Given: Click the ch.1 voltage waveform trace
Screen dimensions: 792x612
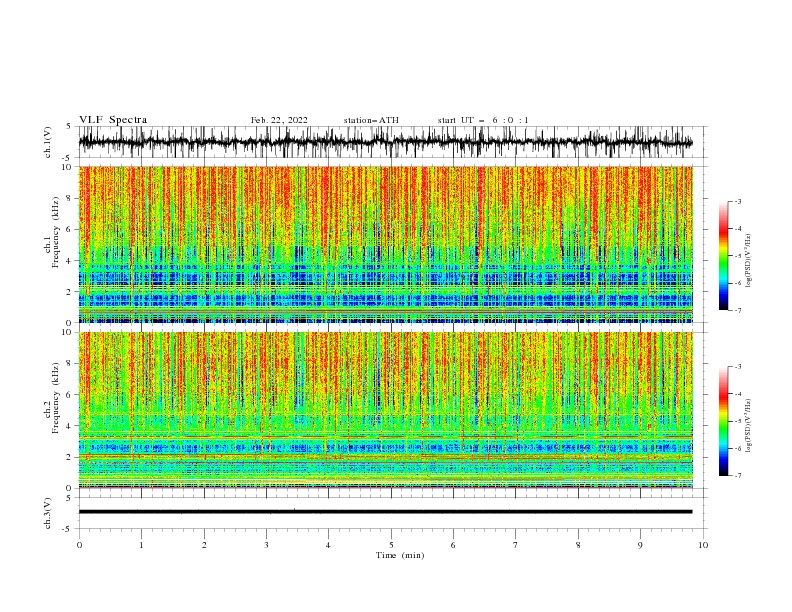Looking at the screenshot, I should pyautogui.click(x=386, y=142).
